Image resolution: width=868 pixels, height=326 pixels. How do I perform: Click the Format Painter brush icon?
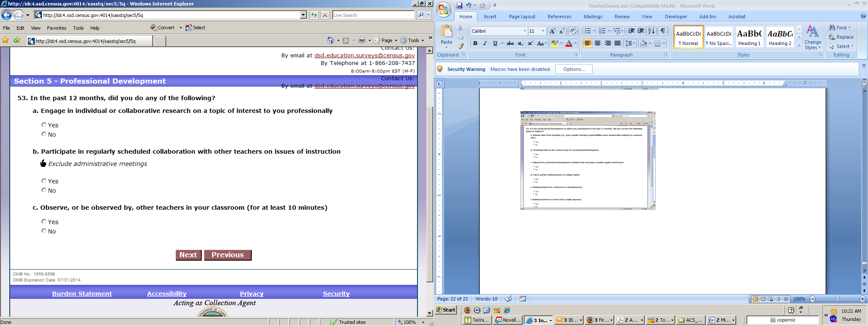460,46
